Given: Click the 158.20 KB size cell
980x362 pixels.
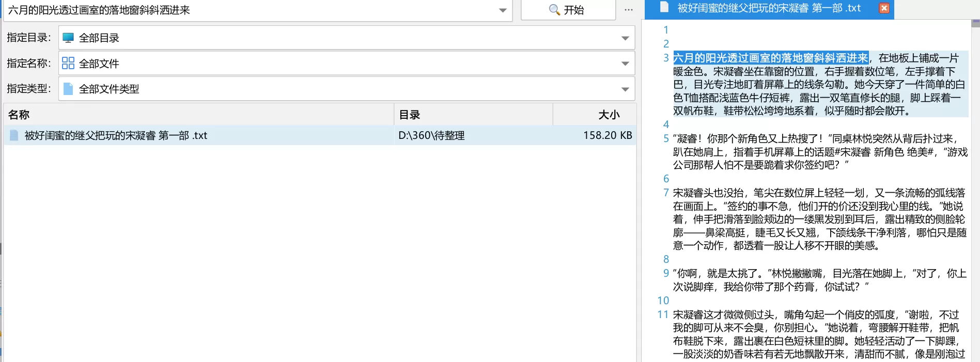Looking at the screenshot, I should (x=608, y=135).
